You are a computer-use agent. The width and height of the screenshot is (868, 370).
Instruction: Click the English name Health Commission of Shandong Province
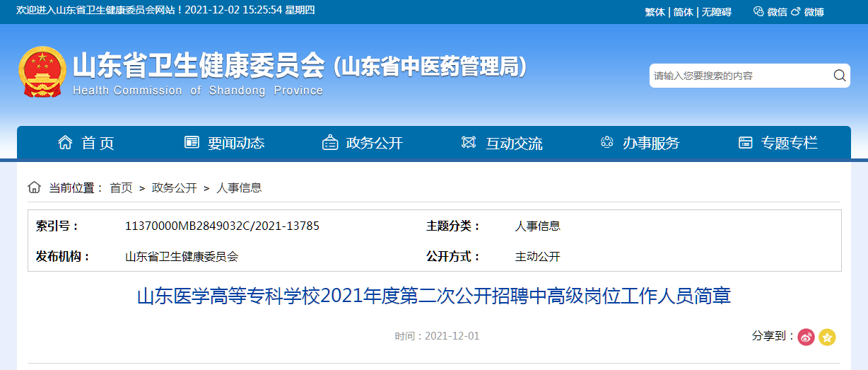198,91
